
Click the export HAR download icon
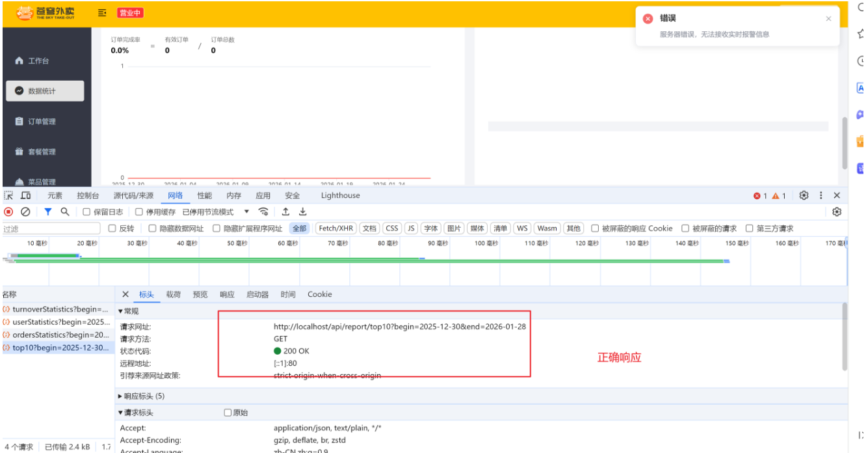pos(302,212)
